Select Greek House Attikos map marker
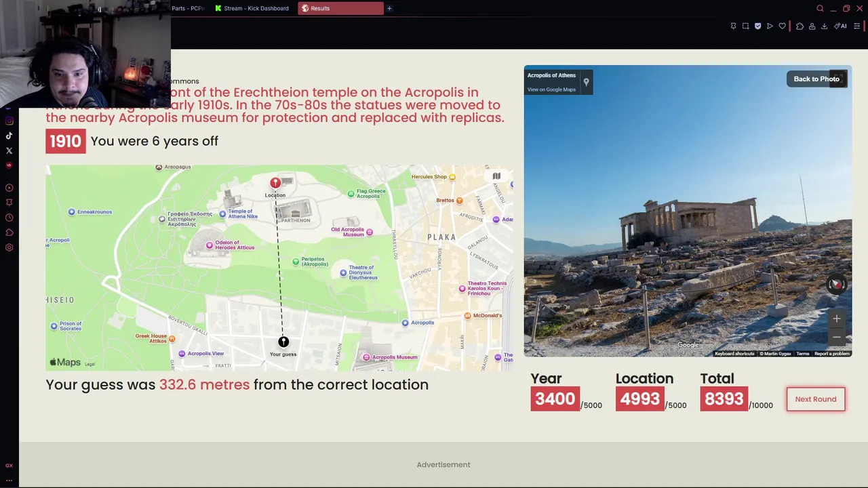Screen dimensions: 868x488 [155, 338]
